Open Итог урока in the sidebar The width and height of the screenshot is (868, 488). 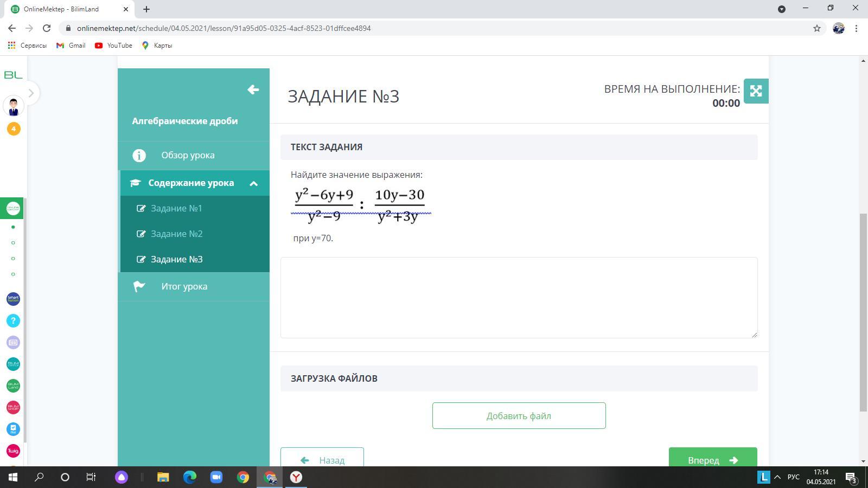pyautogui.click(x=184, y=286)
